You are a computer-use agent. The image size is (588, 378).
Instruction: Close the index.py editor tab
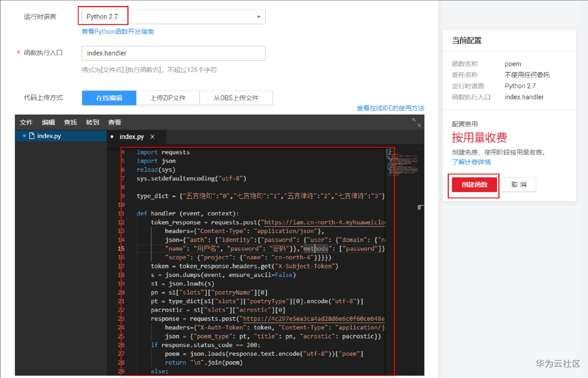pos(152,137)
